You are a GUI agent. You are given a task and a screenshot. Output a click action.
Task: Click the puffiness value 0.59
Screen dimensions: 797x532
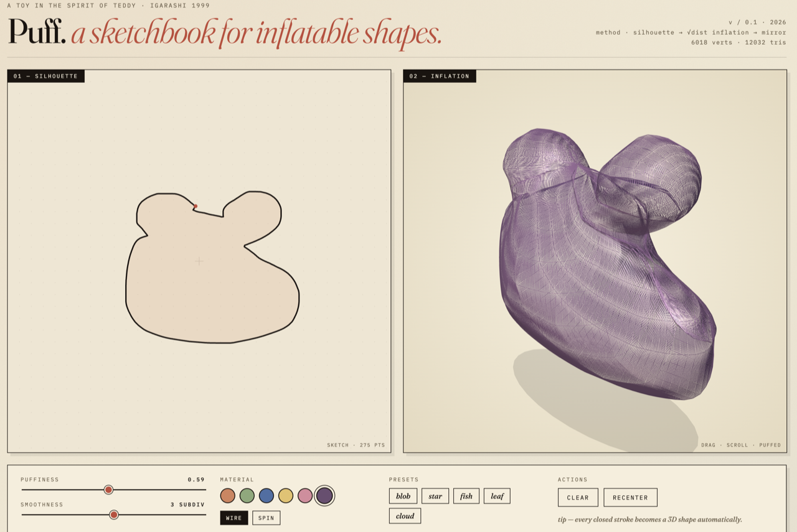pos(196,480)
